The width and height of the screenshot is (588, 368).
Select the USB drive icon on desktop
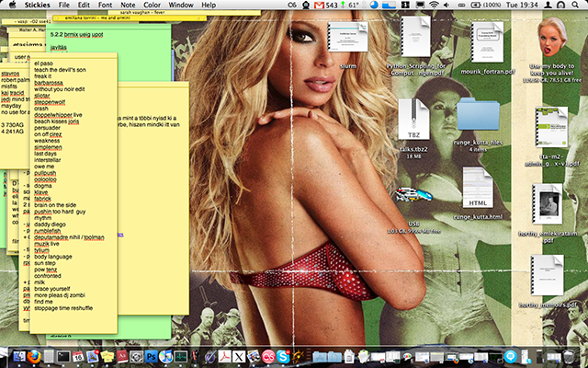413,195
